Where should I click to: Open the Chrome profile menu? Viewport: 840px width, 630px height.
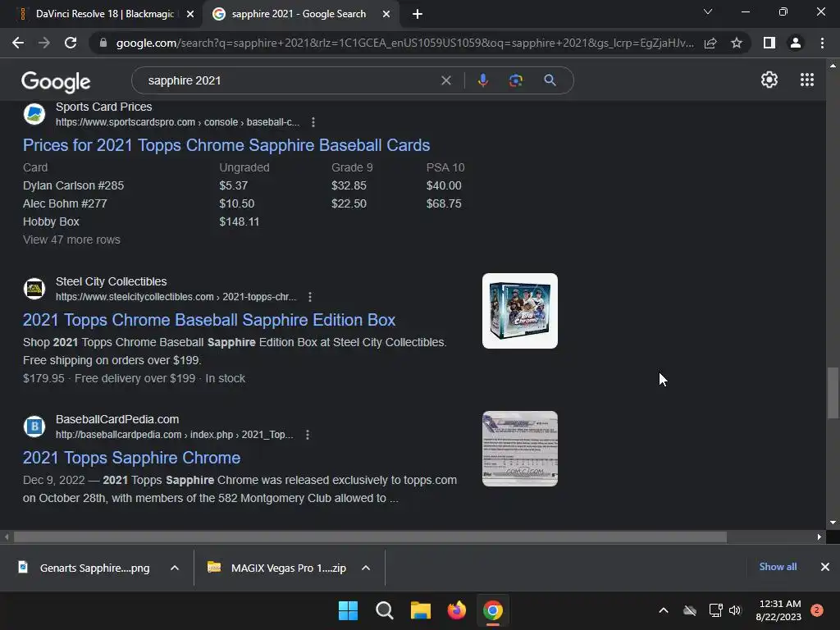coord(796,43)
